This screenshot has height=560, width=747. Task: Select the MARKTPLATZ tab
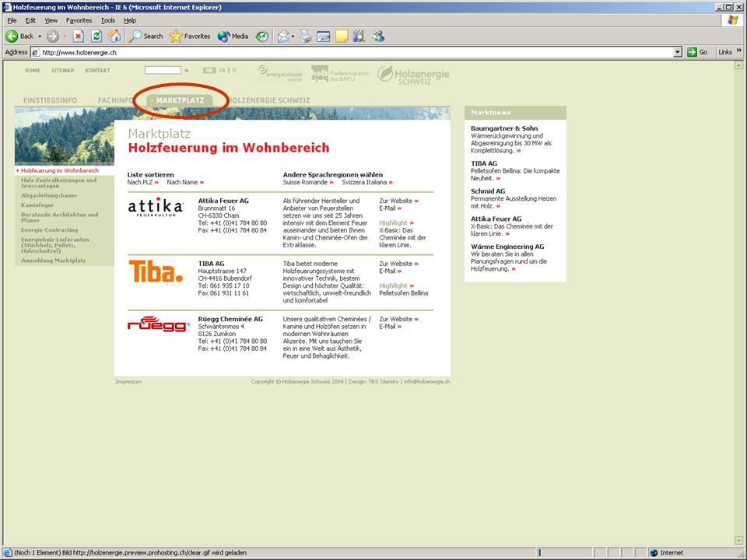tap(180, 100)
